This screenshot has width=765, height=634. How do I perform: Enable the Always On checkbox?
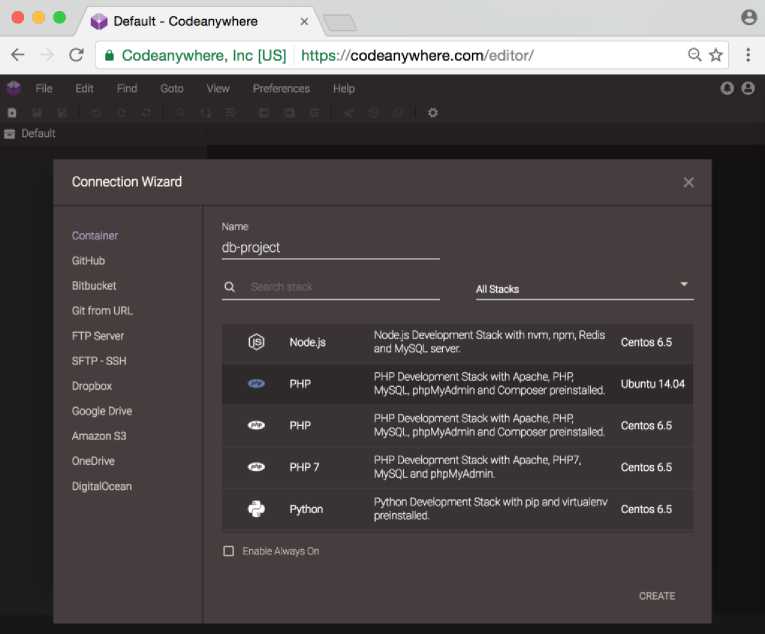[x=229, y=551]
